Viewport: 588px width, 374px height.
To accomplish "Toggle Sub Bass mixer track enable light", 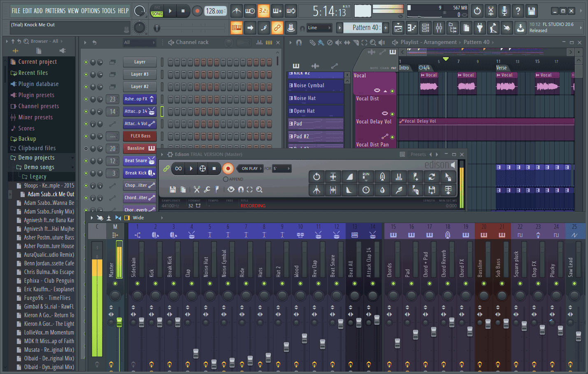I will pos(502,283).
